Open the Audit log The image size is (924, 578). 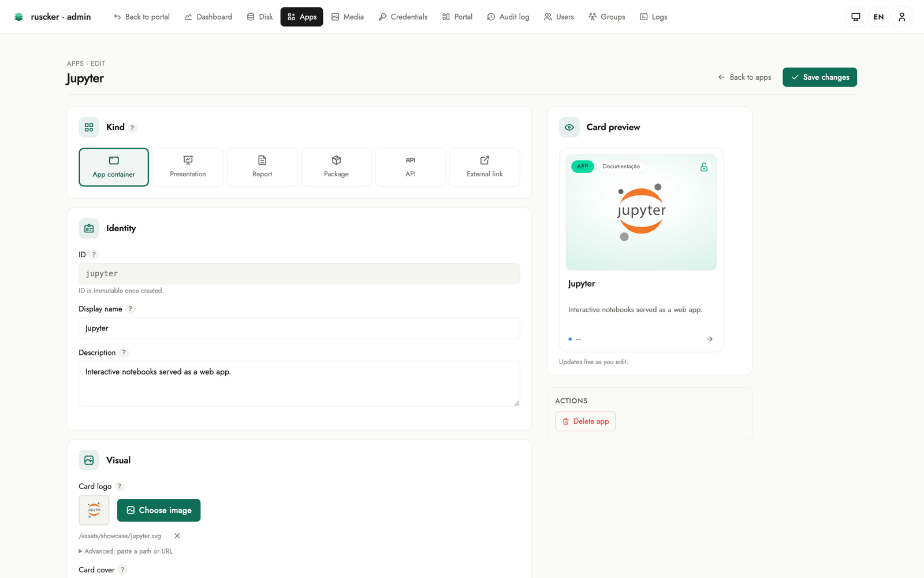[508, 17]
